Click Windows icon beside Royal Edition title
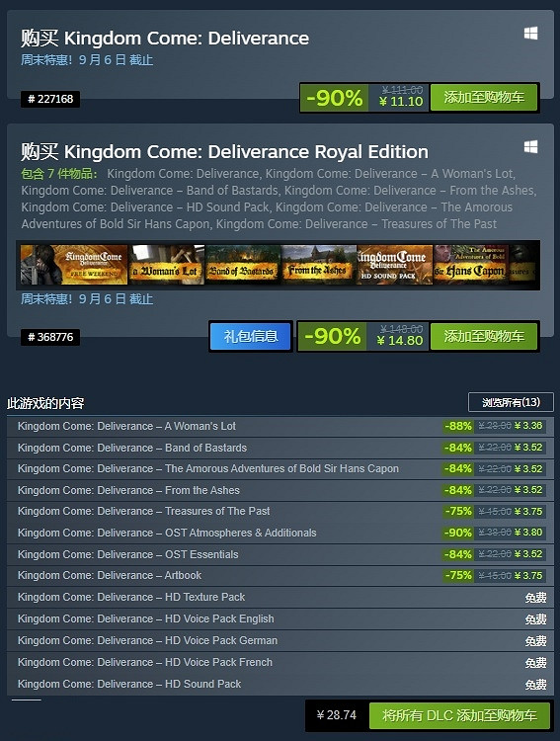Image resolution: width=560 pixels, height=741 pixels. point(530,147)
